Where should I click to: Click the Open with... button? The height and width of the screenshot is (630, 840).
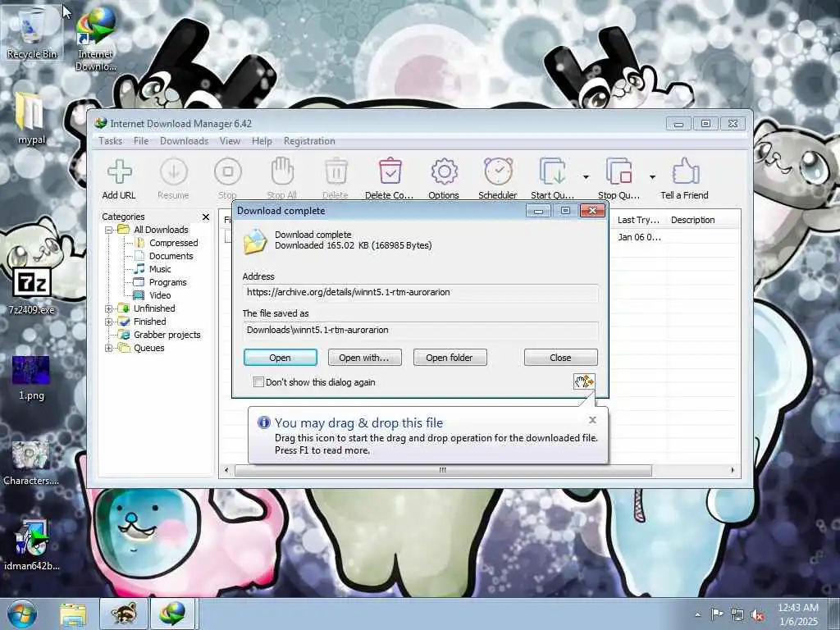click(365, 358)
